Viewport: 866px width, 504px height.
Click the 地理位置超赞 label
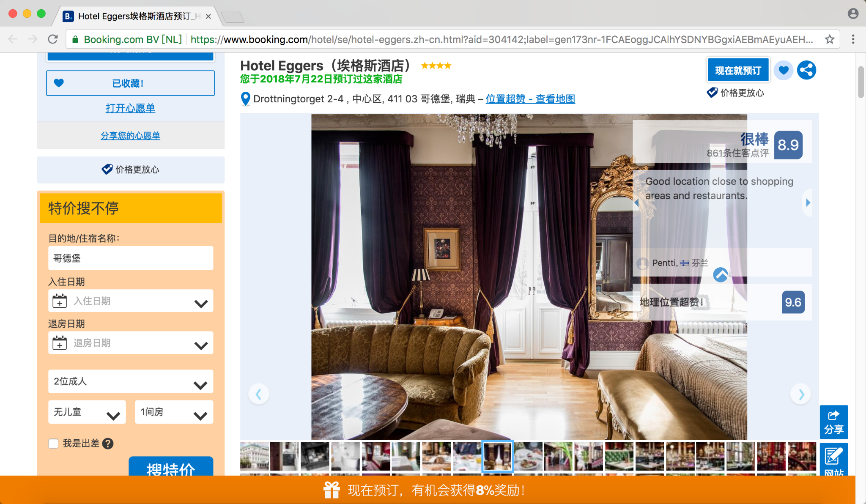pos(671,302)
